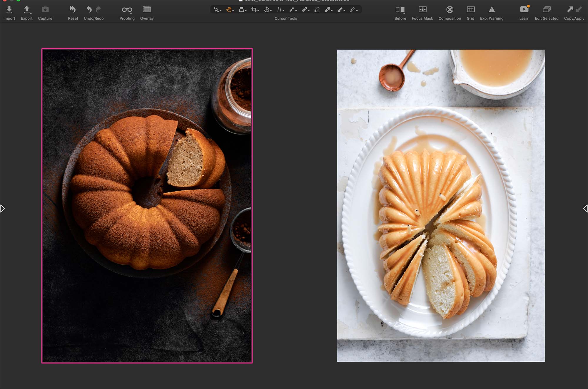Select the glazed cake on white platter image
Viewport: 588px width, 389px height.
tap(441, 206)
